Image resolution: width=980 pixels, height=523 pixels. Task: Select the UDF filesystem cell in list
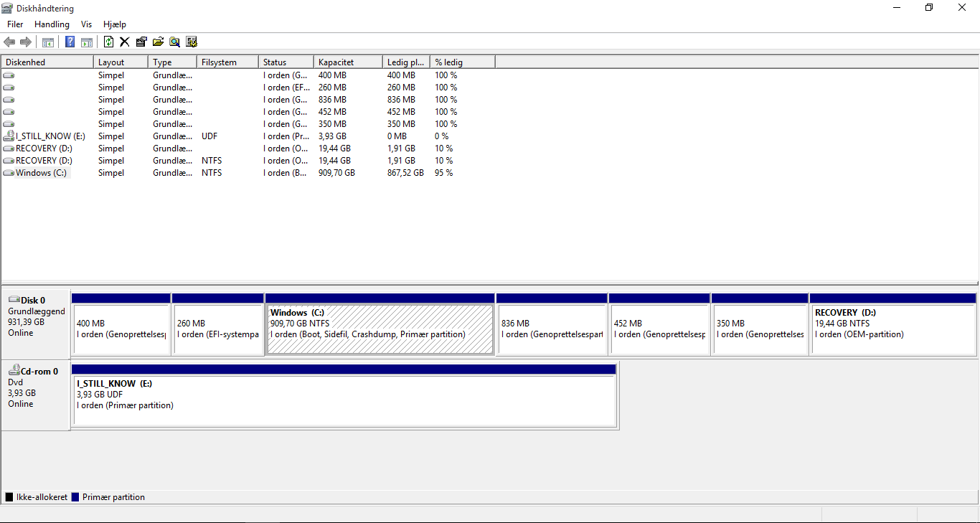pyautogui.click(x=209, y=136)
